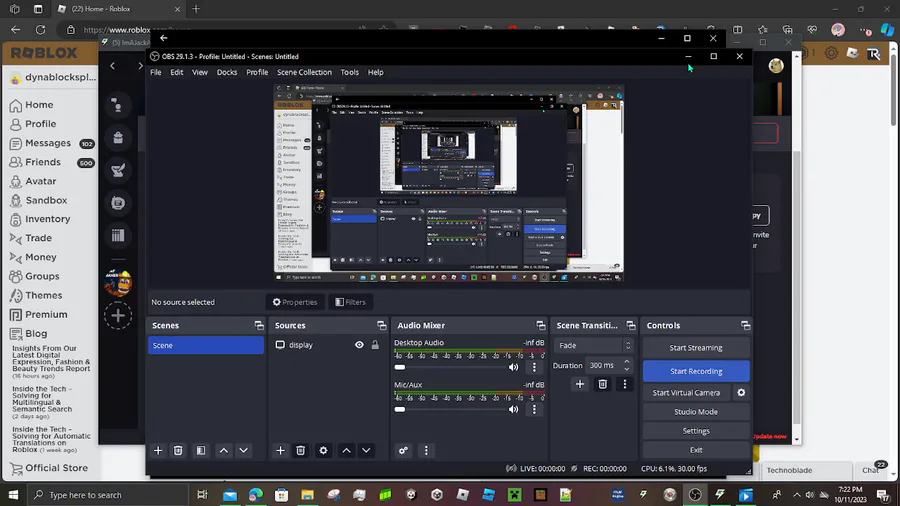Pop out the Sources dock panel

click(x=382, y=325)
